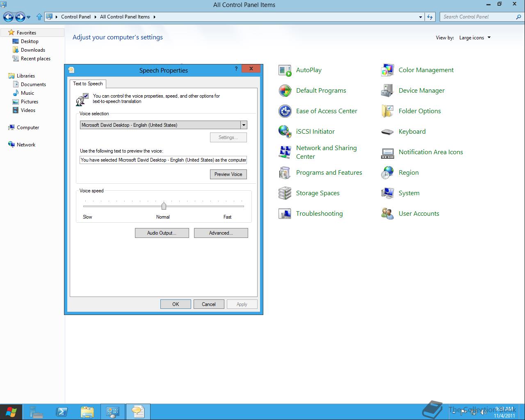This screenshot has width=525, height=420.
Task: Go forward with the Forward arrow
Action: [x=20, y=17]
